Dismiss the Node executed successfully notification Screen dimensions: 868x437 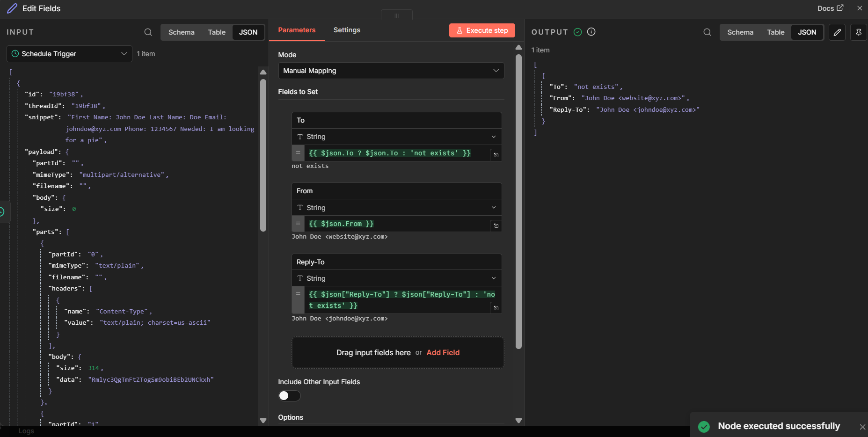click(862, 427)
